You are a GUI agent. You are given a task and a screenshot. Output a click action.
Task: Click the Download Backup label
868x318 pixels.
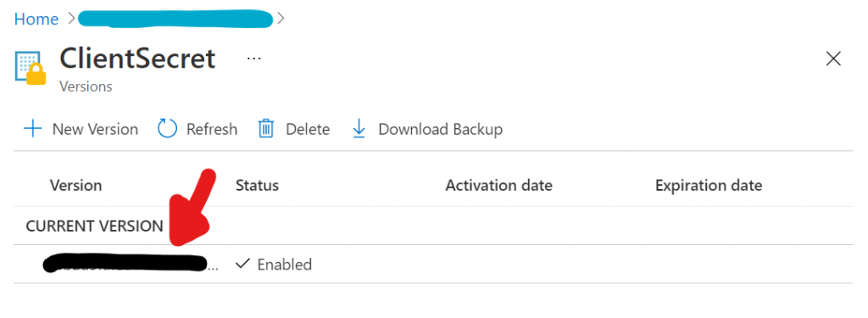(x=441, y=129)
